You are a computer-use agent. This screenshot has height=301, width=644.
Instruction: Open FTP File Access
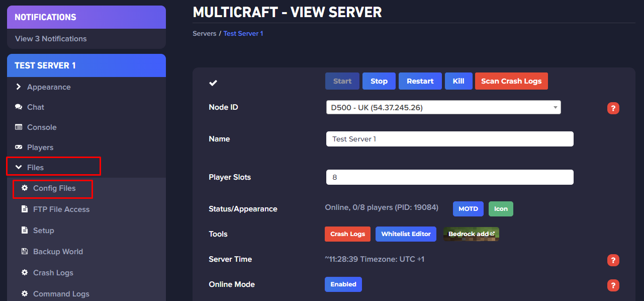click(61, 209)
